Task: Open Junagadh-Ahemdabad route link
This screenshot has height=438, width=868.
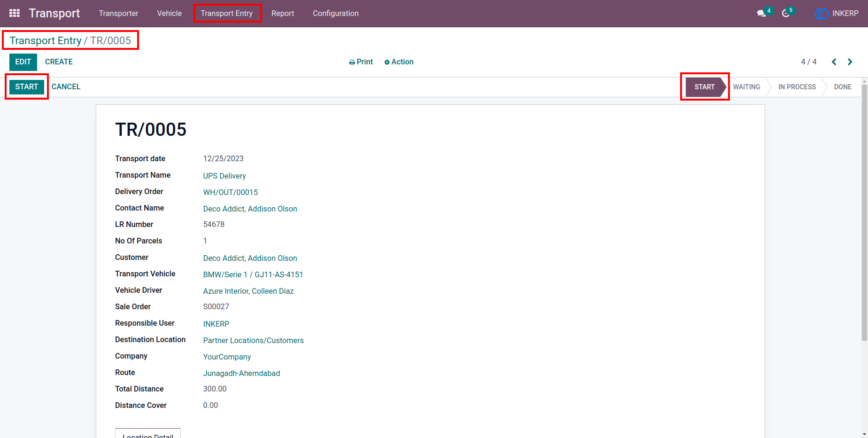Action: coord(241,373)
